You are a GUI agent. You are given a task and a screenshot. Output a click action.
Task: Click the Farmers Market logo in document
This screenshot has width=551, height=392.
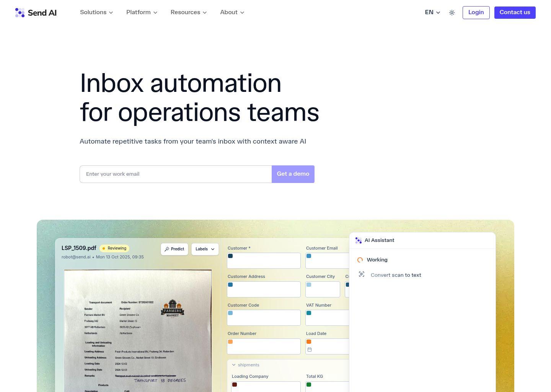click(173, 309)
